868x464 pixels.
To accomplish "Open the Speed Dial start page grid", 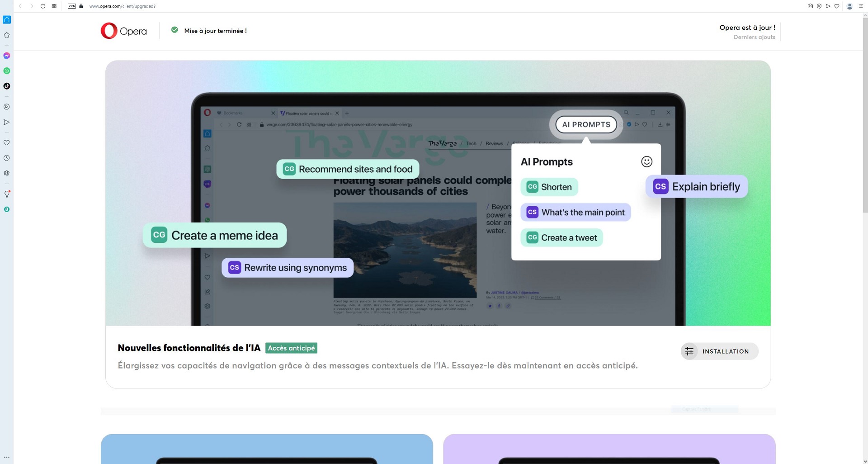I will [54, 6].
